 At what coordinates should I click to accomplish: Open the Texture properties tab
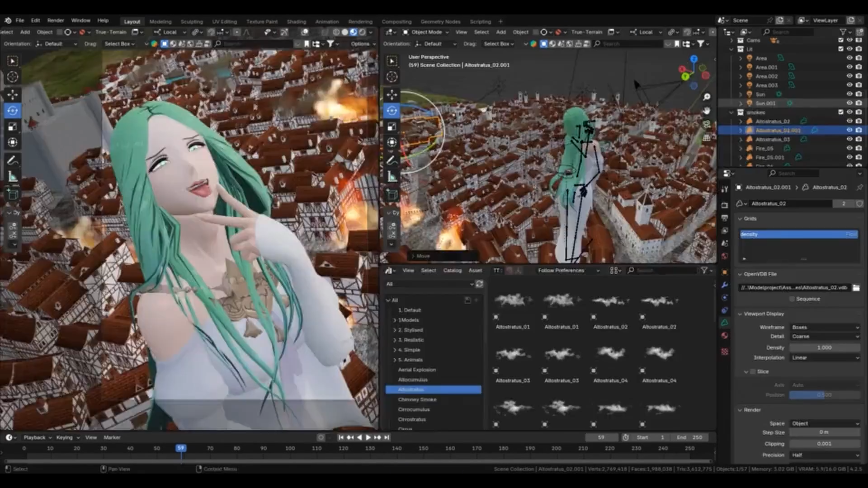tap(725, 352)
